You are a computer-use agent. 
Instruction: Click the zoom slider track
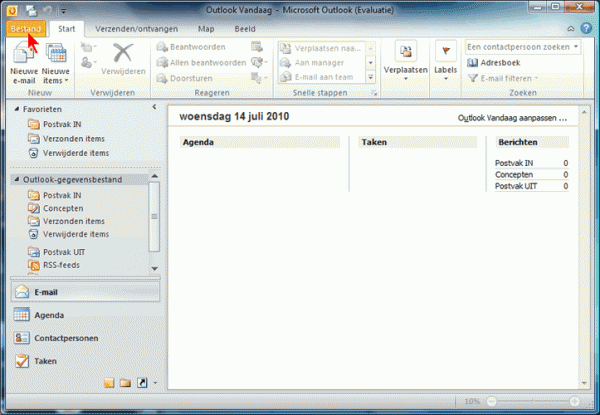coord(533,401)
